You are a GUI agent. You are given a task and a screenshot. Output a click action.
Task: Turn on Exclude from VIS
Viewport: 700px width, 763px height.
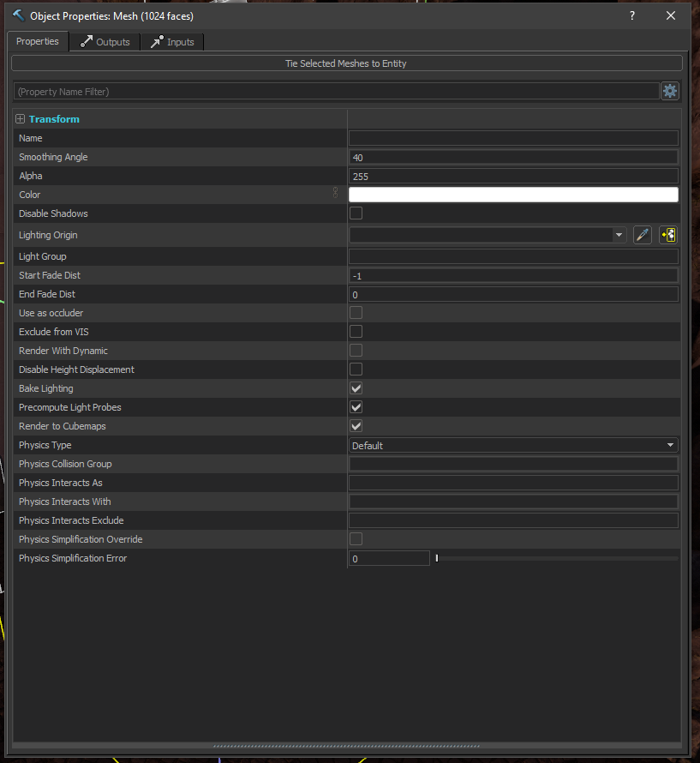click(356, 332)
